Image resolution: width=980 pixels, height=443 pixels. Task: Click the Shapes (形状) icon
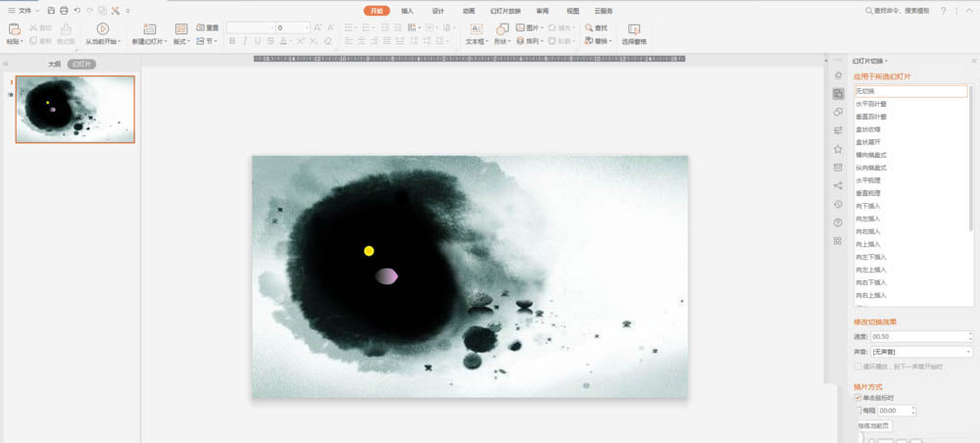pyautogui.click(x=502, y=28)
